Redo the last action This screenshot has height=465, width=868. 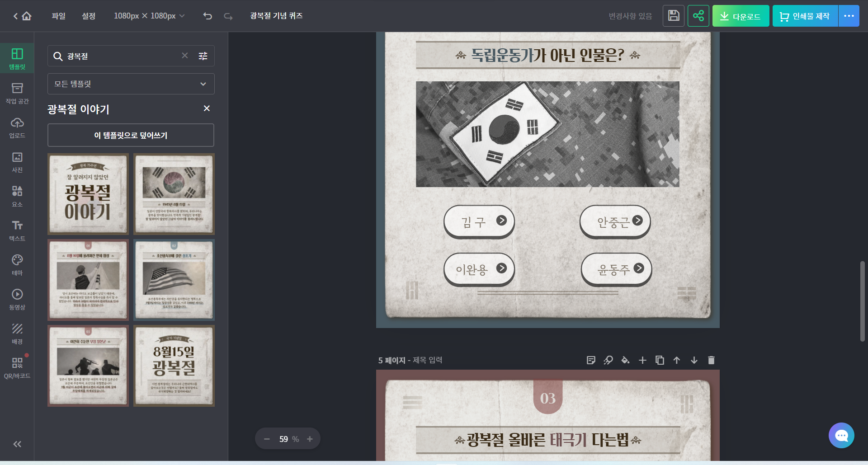228,16
